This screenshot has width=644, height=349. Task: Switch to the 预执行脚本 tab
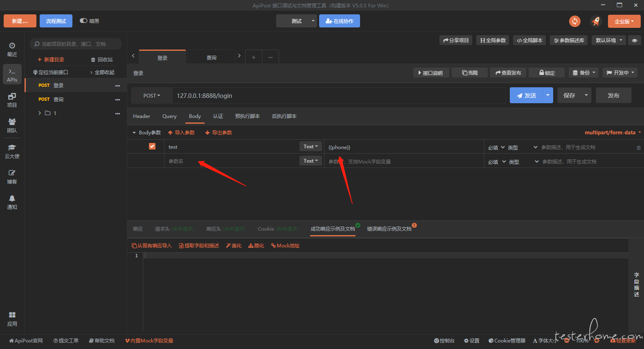[248, 116]
